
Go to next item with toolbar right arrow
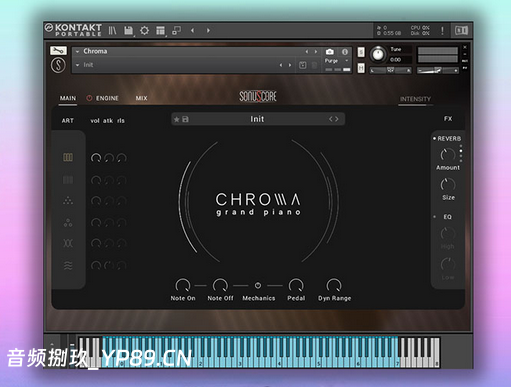pos(208,31)
